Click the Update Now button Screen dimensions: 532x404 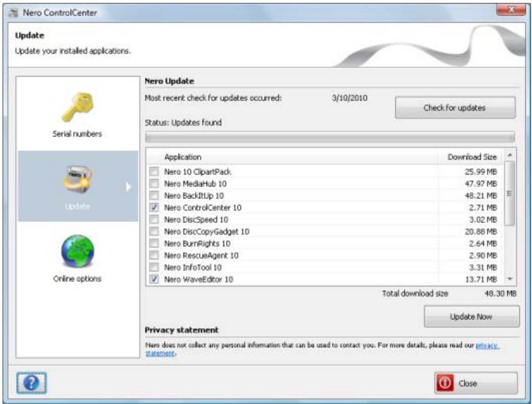[472, 317]
